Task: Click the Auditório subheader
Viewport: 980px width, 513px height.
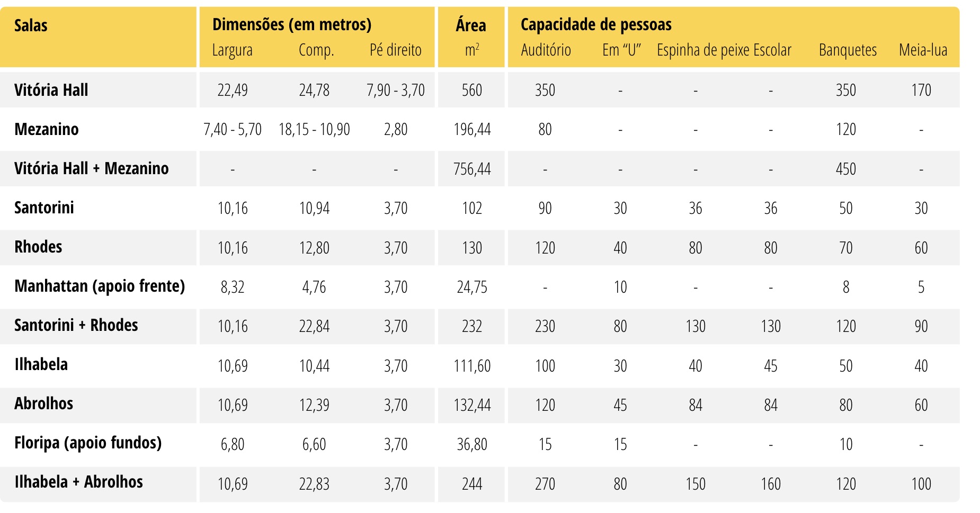Action: (x=546, y=50)
